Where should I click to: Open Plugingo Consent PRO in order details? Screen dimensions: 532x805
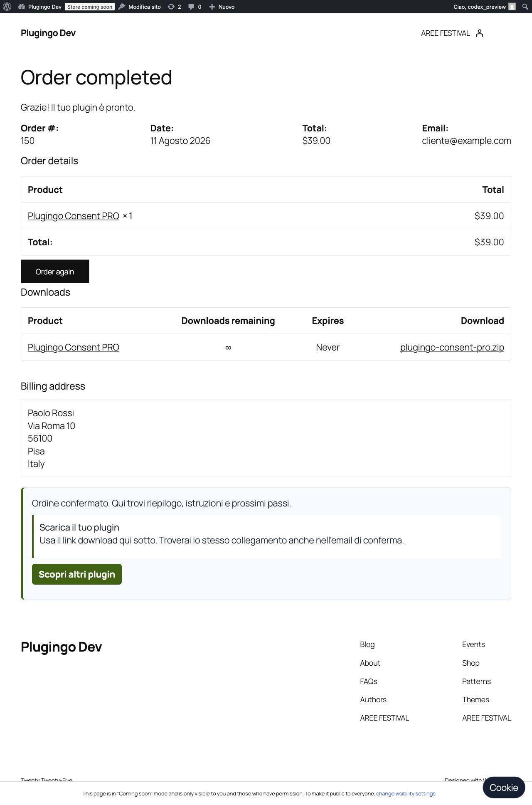click(x=74, y=216)
